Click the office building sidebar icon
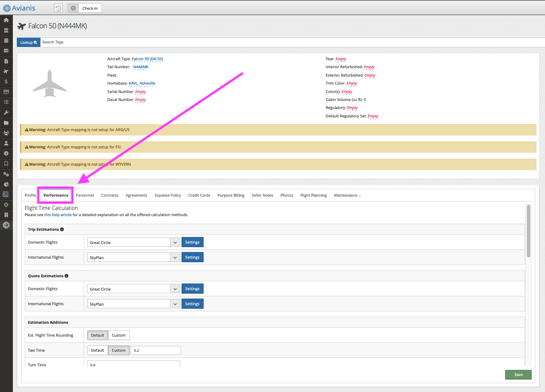 (x=6, y=215)
